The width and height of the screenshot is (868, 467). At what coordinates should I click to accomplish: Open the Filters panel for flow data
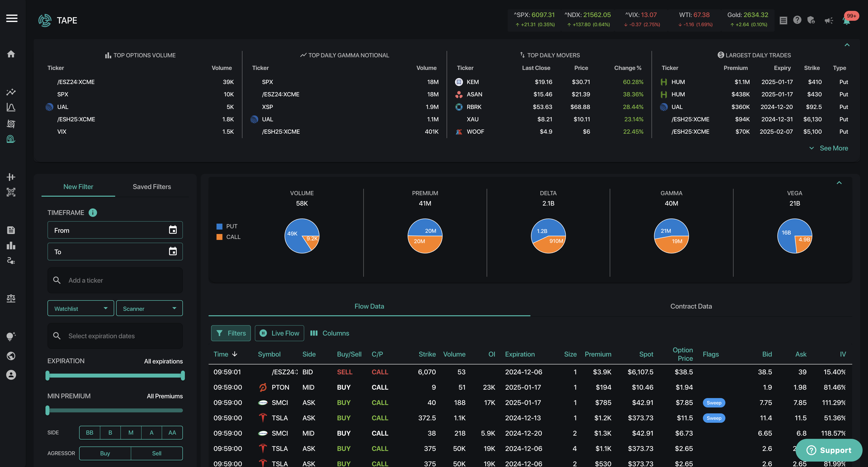230,333
